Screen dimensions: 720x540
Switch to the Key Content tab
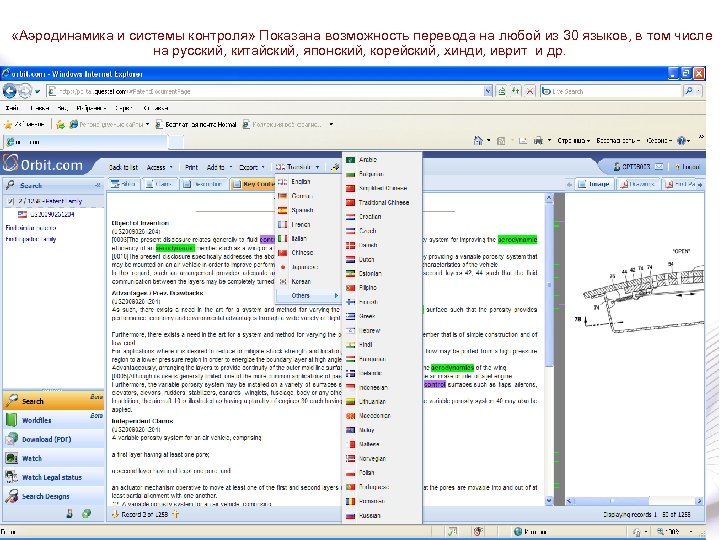coord(253,184)
